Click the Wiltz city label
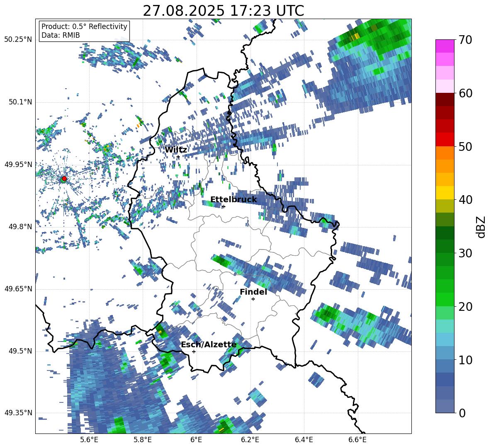This screenshot has height=448, width=491. click(x=176, y=150)
